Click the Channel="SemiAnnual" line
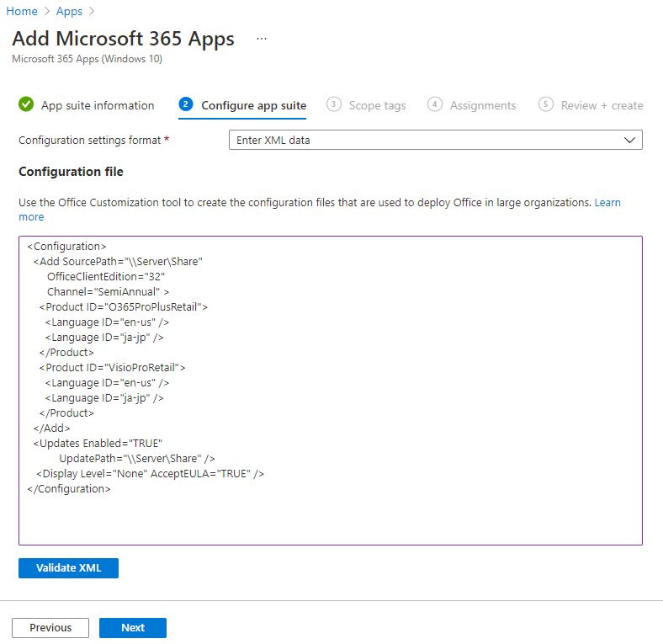Viewport: 663px width, 644px height. pos(108,292)
